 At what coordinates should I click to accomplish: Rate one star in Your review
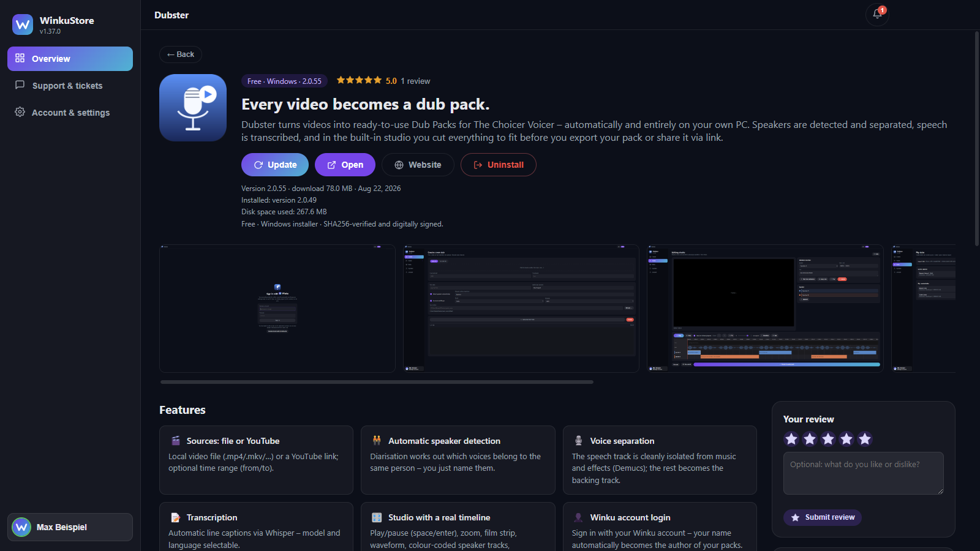[791, 438]
